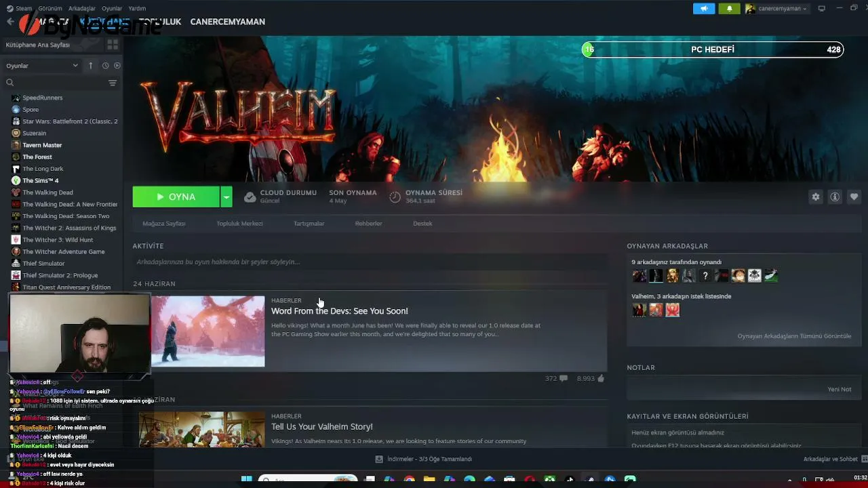
Task: Open File Explorer from the taskbar
Action: 429,480
